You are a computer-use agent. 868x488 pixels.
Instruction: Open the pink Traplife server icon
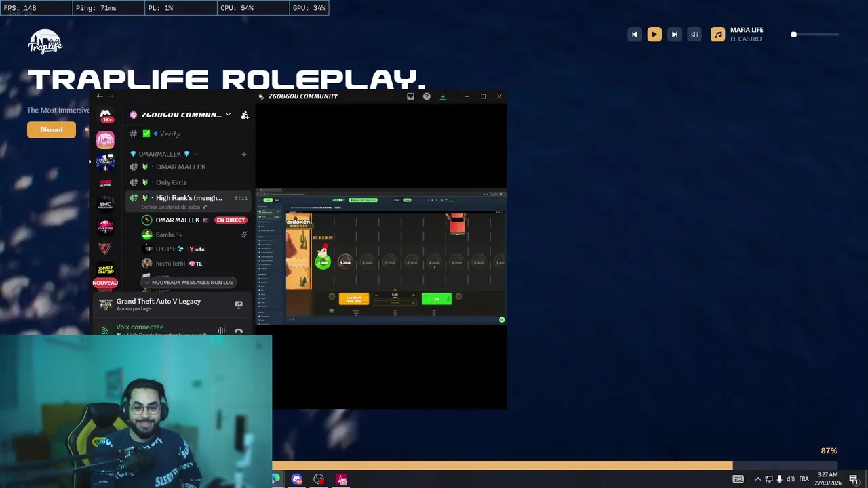tap(105, 140)
